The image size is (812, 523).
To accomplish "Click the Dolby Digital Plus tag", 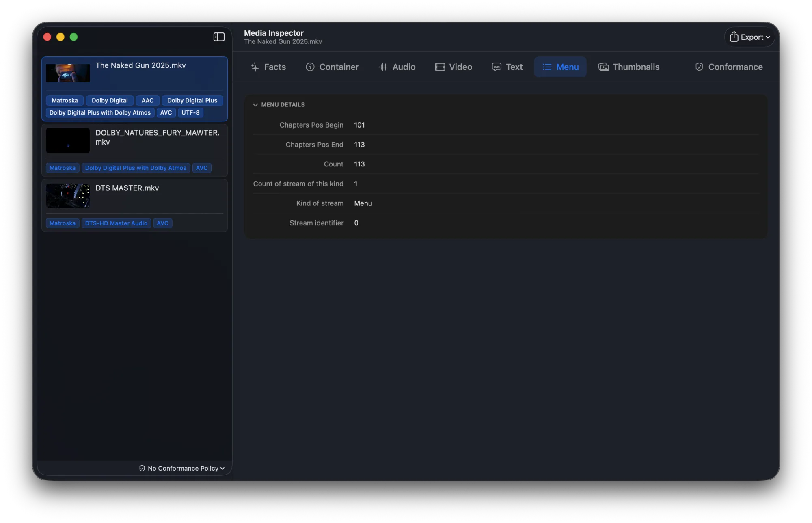I will tap(192, 100).
